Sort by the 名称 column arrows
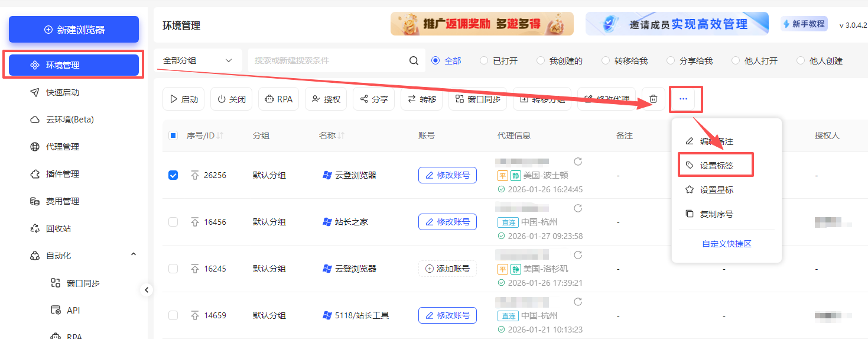 pyautogui.click(x=341, y=135)
